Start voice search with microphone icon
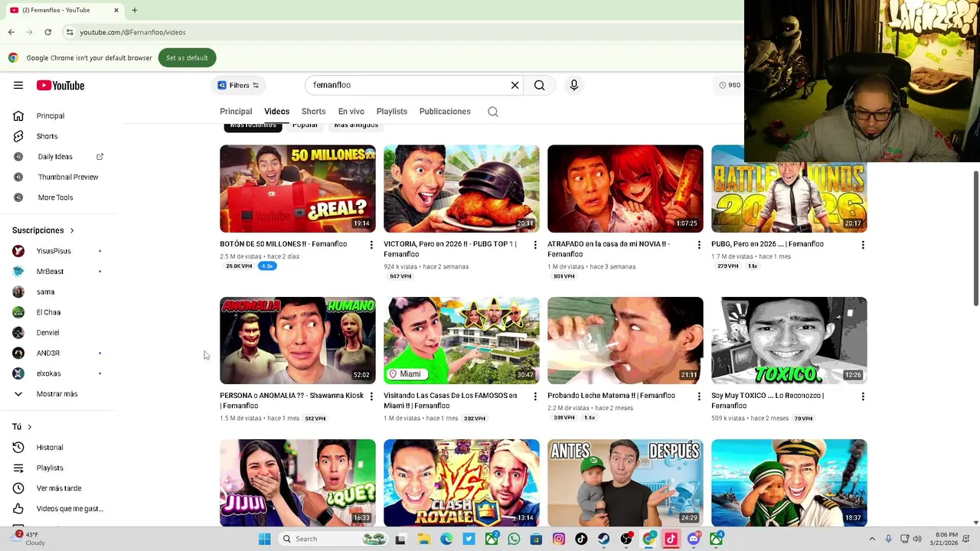Image resolution: width=980 pixels, height=551 pixels. point(574,85)
